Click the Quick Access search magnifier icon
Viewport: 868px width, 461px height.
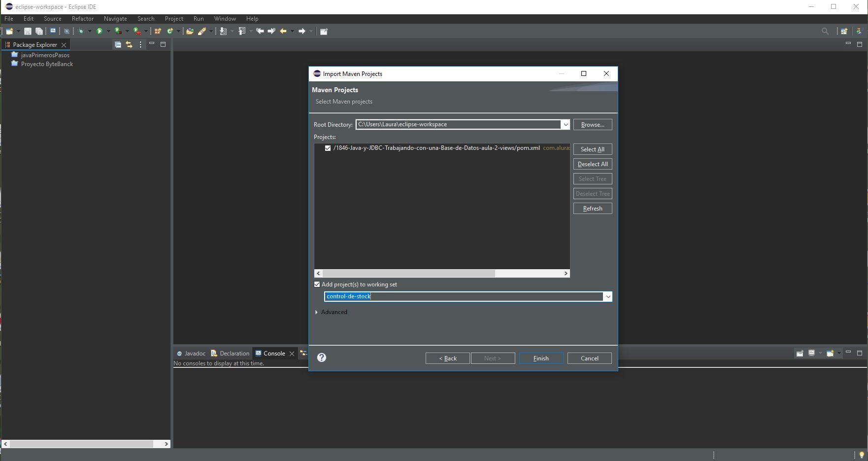(x=825, y=31)
